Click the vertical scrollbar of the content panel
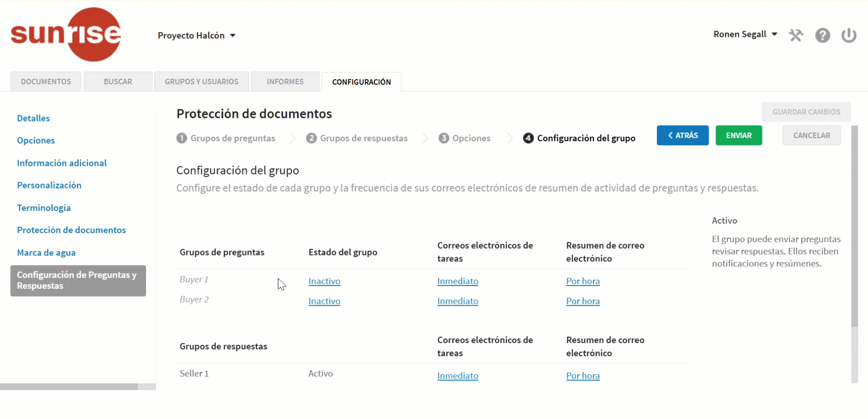This screenshot has width=868, height=419. [854, 226]
